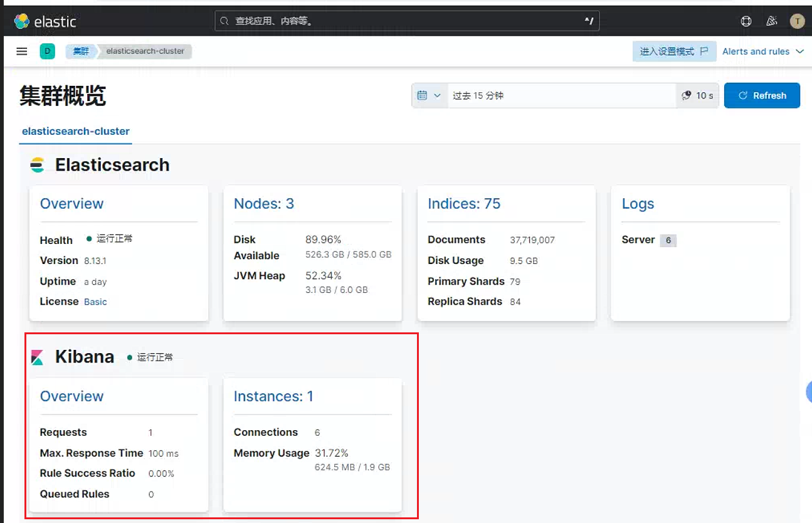This screenshot has width=812, height=523.
Task: Click the green D space avatar
Action: coord(48,51)
